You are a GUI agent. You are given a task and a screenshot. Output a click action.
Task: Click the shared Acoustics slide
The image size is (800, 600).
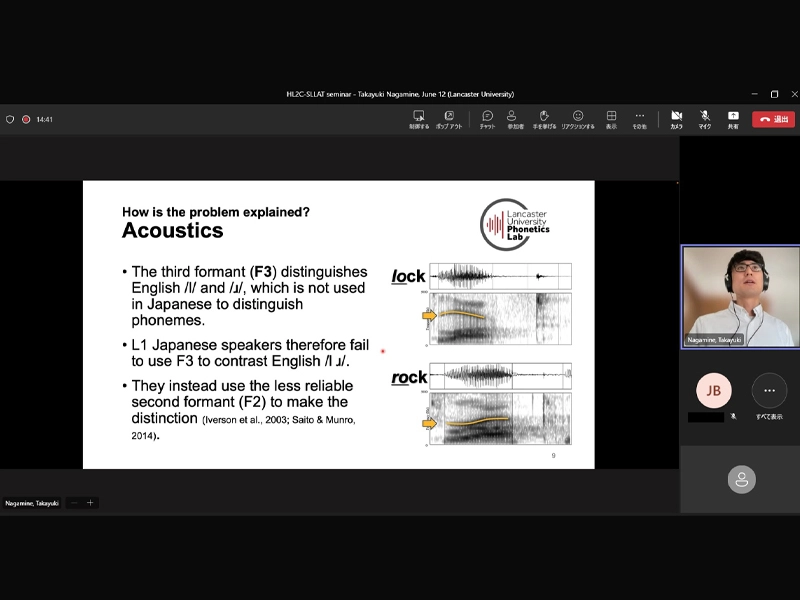pos(338,324)
